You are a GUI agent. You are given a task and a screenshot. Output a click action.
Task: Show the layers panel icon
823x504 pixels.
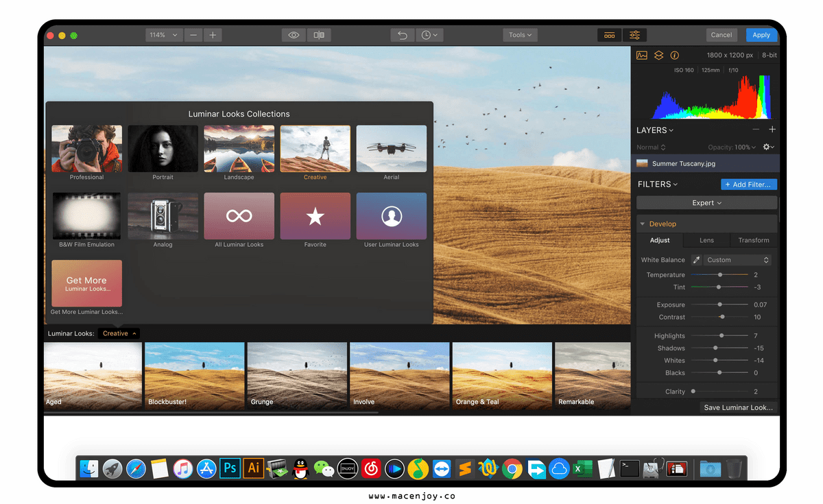click(658, 56)
